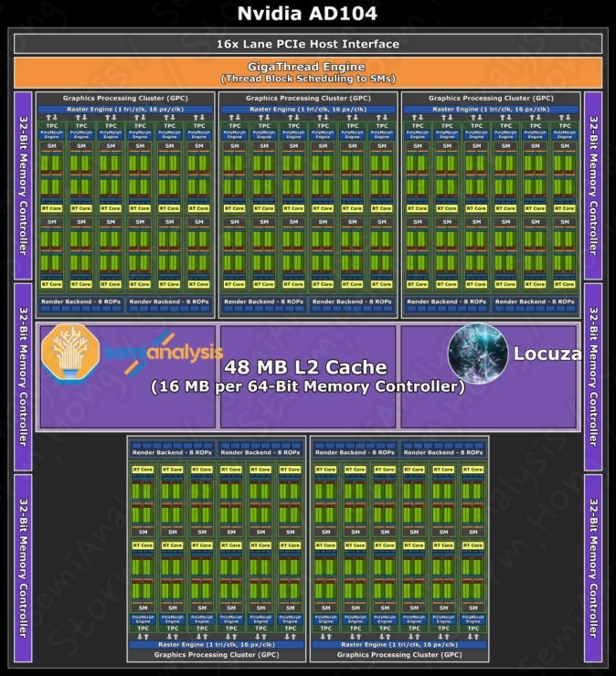616x676 pixels.
Task: Click the Raster Engine bar in bottom-right GPC
Action: point(399,645)
